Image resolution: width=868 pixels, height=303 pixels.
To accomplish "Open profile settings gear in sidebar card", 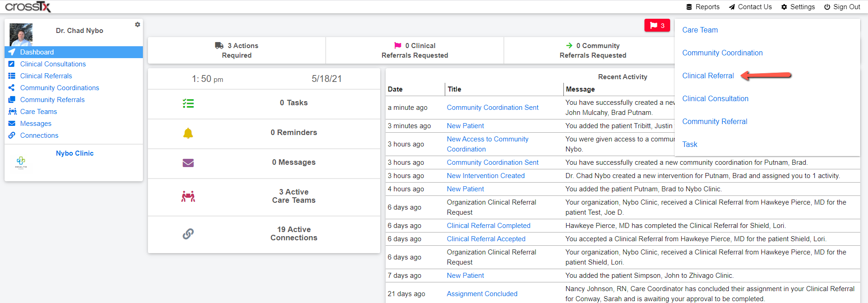I will coord(137,25).
